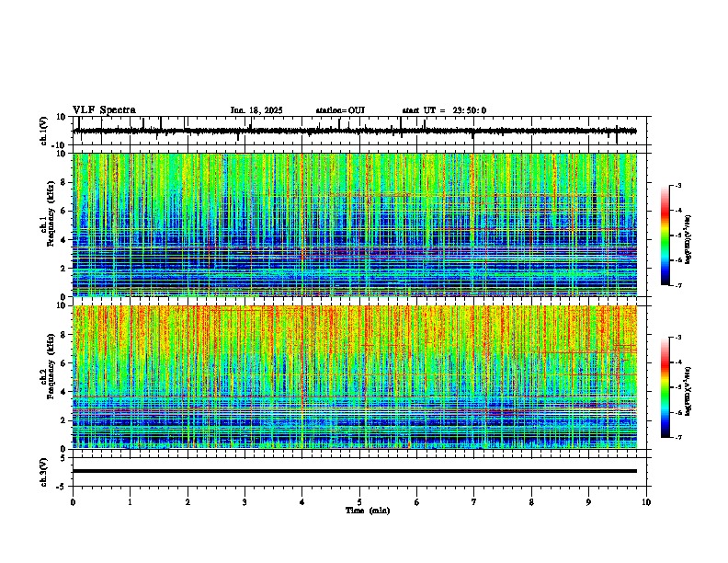Click the "-4" label on ch.2 color scale
The width and height of the screenshot is (728, 563).
coord(677,362)
